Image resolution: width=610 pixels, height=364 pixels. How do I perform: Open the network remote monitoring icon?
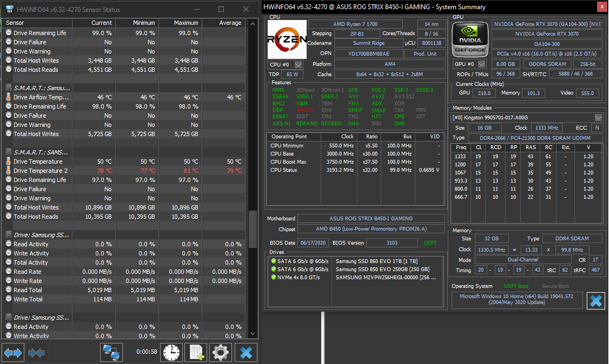[111, 352]
